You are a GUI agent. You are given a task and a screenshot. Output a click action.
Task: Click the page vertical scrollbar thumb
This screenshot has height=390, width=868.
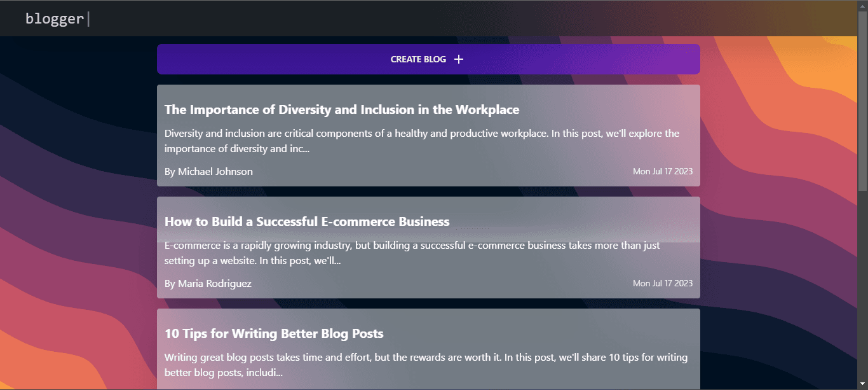[x=862, y=101]
